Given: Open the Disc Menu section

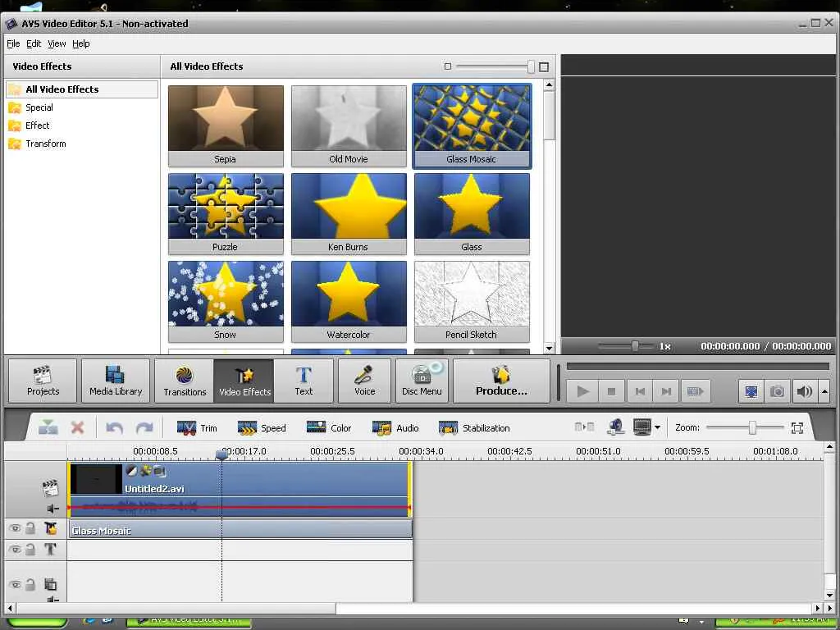Looking at the screenshot, I should 422,381.
